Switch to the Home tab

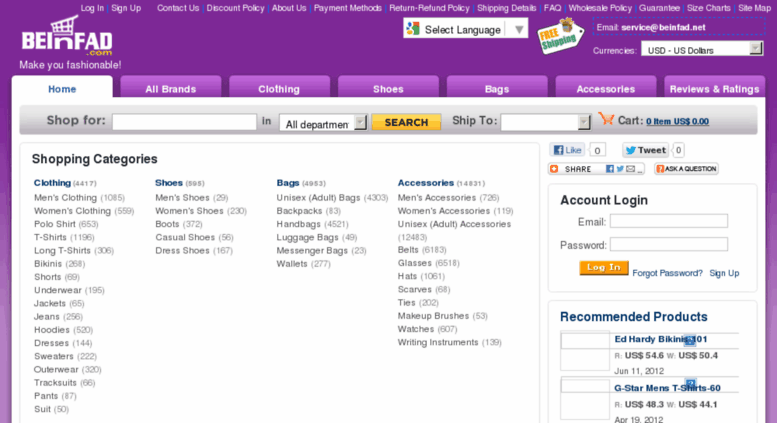click(62, 89)
